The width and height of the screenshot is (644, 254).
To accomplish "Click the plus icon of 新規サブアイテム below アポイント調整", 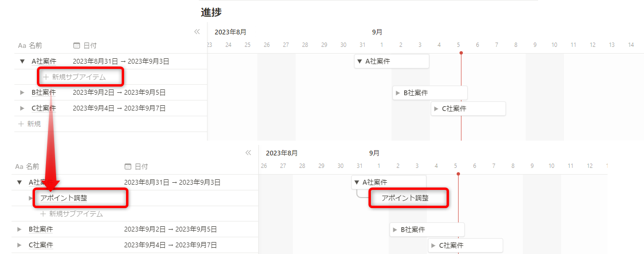I will (x=43, y=214).
